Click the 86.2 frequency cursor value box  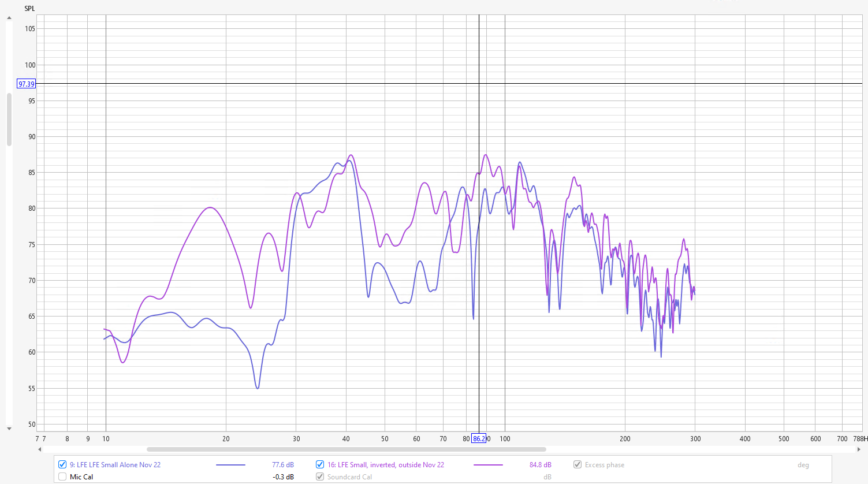click(479, 439)
